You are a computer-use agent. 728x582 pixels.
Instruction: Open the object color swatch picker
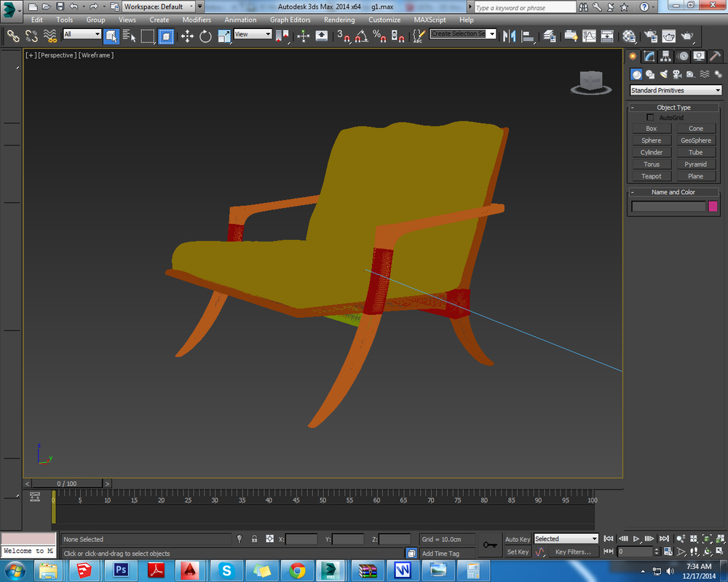[x=711, y=207]
